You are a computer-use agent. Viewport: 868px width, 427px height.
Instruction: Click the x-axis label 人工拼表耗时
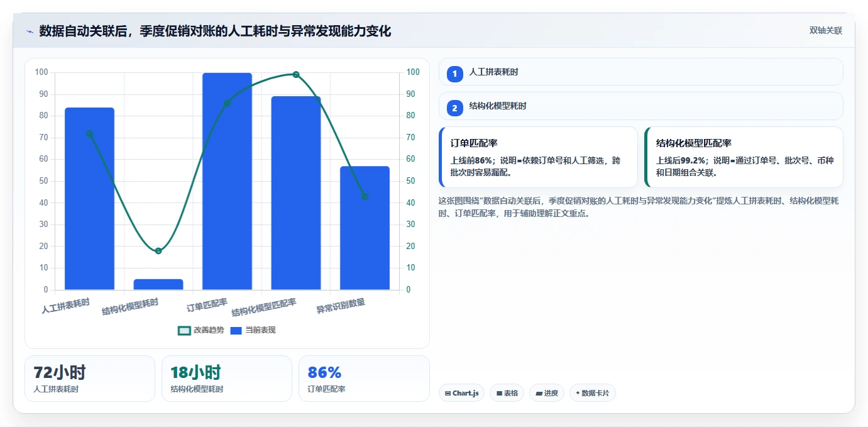(x=66, y=306)
